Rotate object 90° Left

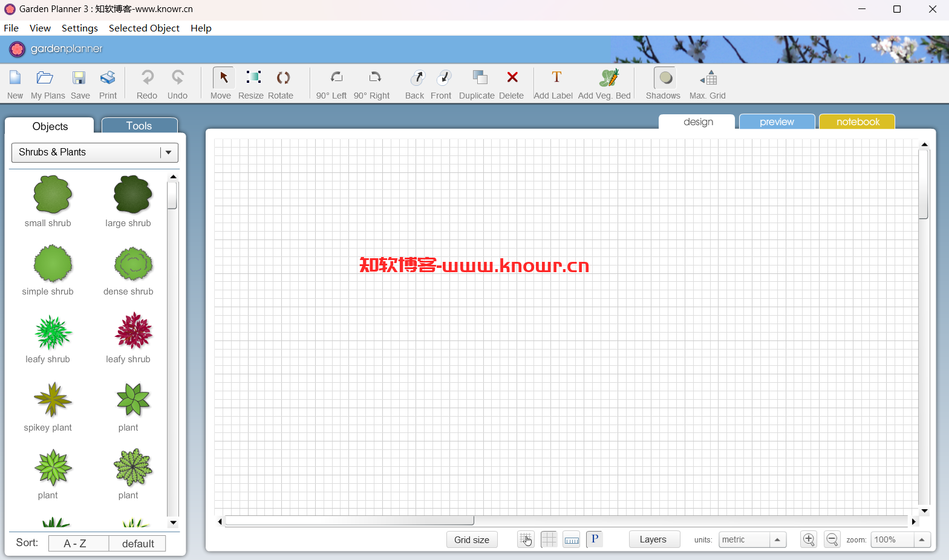click(x=336, y=77)
